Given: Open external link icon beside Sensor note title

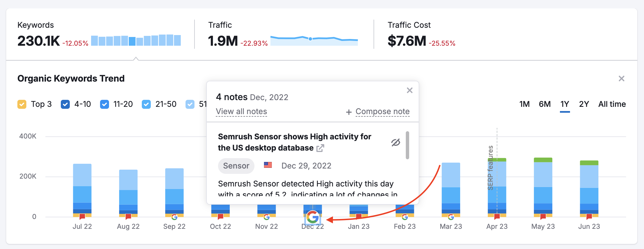Looking at the screenshot, I should [320, 148].
